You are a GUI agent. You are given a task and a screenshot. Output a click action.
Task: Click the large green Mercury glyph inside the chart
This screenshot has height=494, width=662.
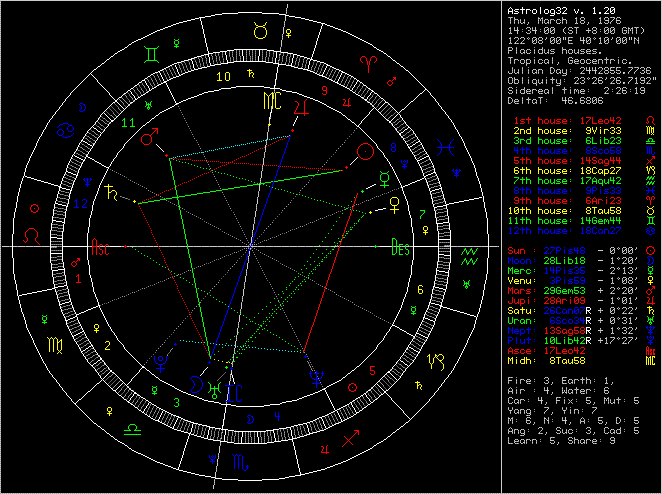[x=385, y=179]
